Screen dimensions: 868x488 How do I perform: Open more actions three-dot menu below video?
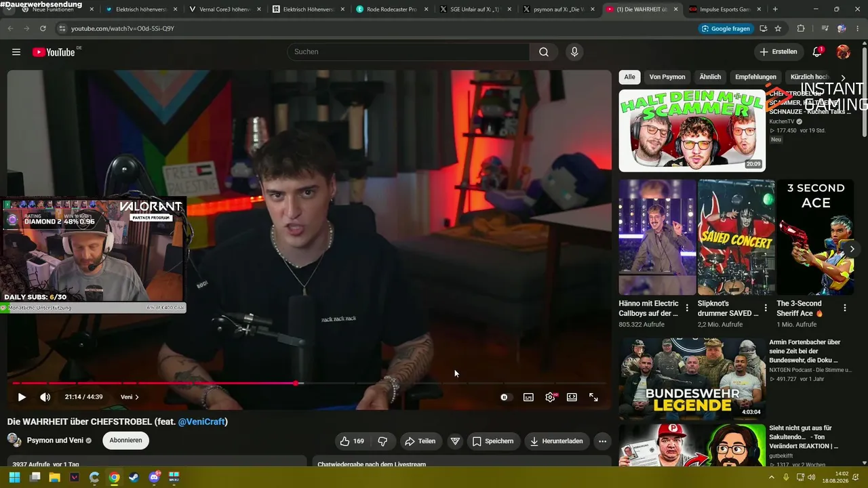click(x=602, y=441)
